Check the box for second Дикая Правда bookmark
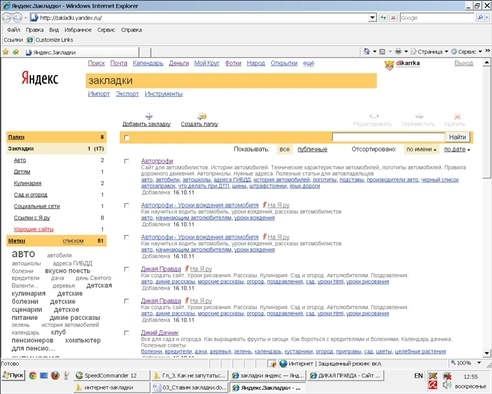The image size is (492, 394). point(126,301)
